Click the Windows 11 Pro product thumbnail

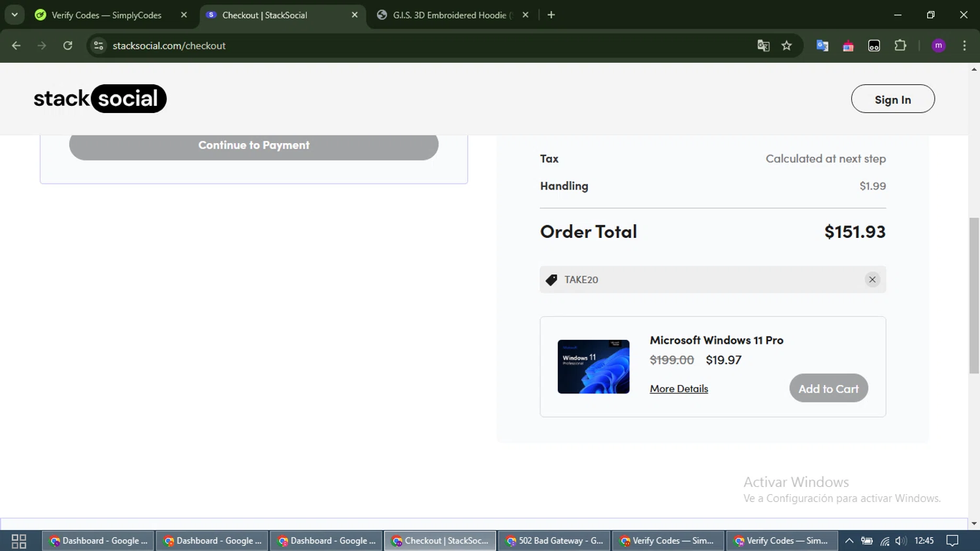(593, 367)
